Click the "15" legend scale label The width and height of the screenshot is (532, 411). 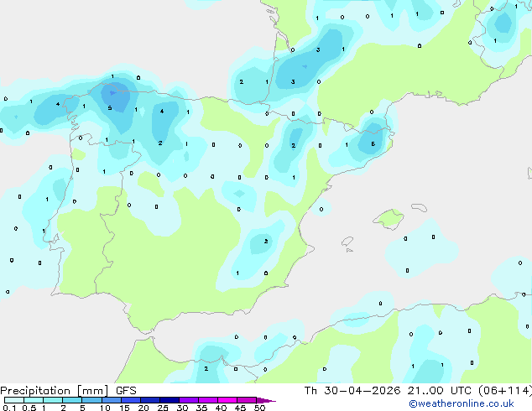[124, 408]
